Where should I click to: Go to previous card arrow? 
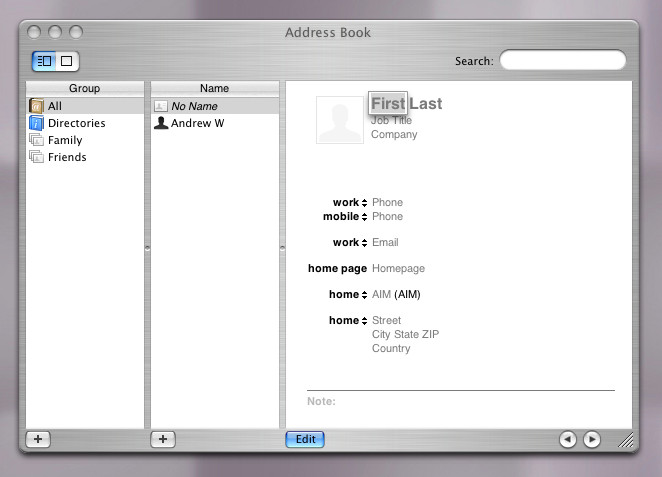tap(567, 439)
